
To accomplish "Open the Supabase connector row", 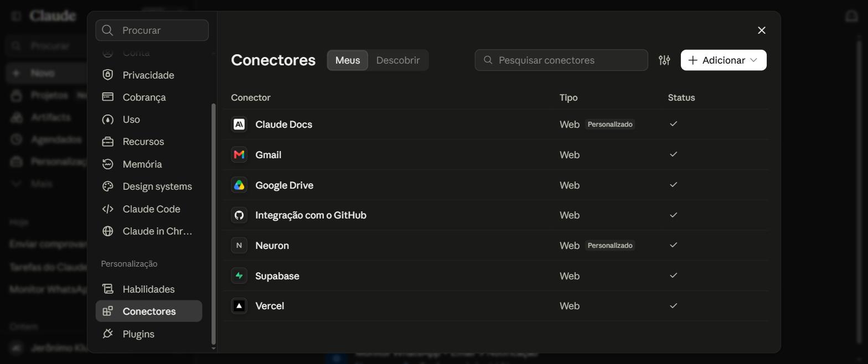I will [x=496, y=275].
